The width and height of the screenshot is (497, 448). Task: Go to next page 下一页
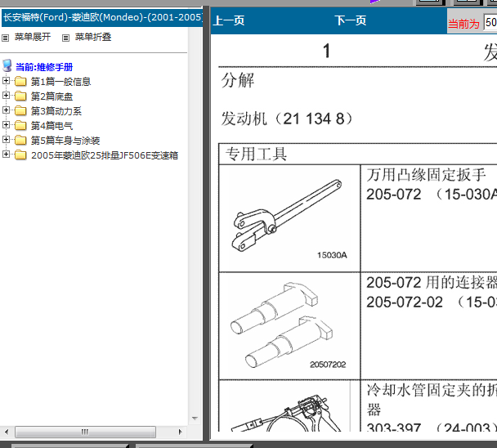point(350,21)
